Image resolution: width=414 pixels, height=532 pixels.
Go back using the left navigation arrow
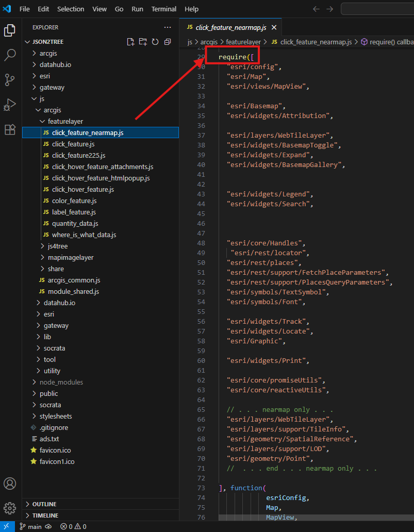[x=316, y=9]
